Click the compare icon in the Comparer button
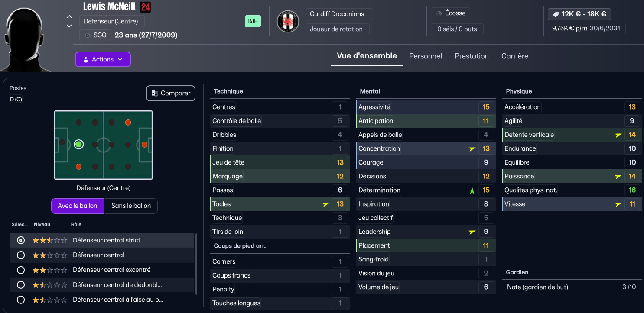The width and height of the screenshot is (644, 313). coord(155,93)
